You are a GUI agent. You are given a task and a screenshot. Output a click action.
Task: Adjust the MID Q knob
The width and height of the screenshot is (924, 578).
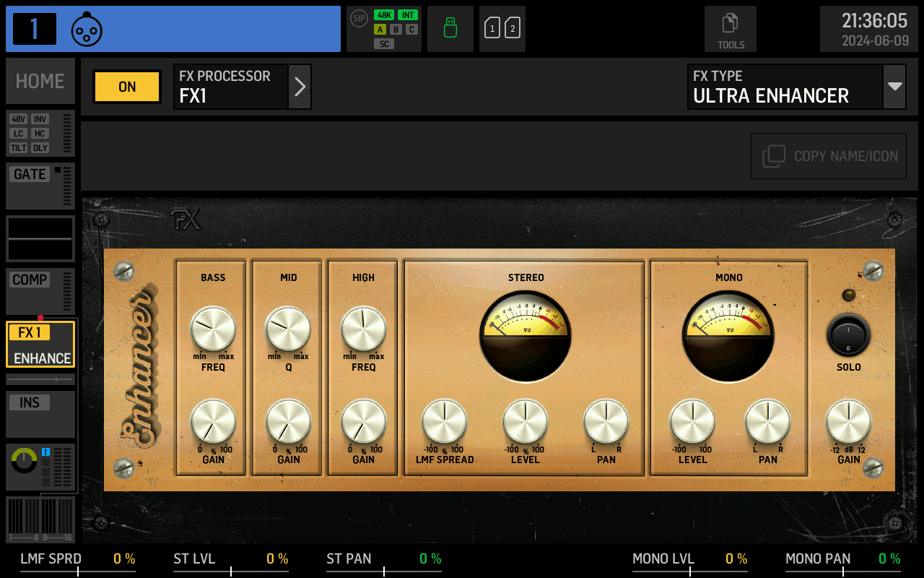(288, 329)
